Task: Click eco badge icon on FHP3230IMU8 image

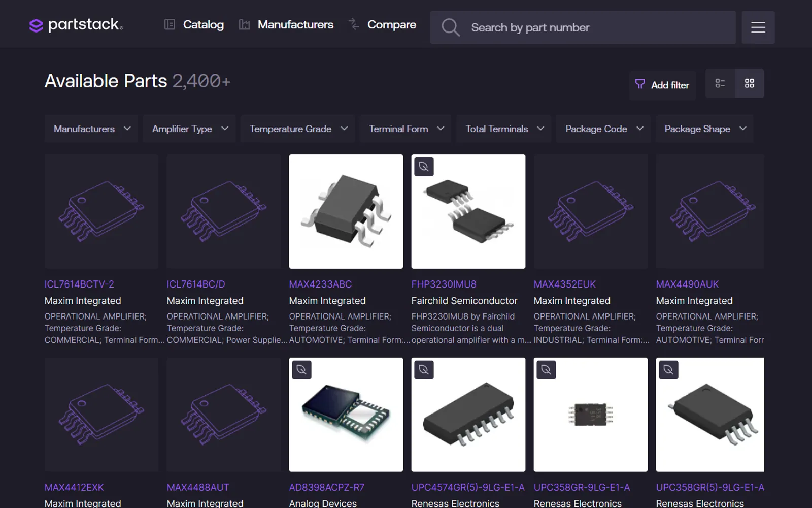Action: (x=424, y=167)
